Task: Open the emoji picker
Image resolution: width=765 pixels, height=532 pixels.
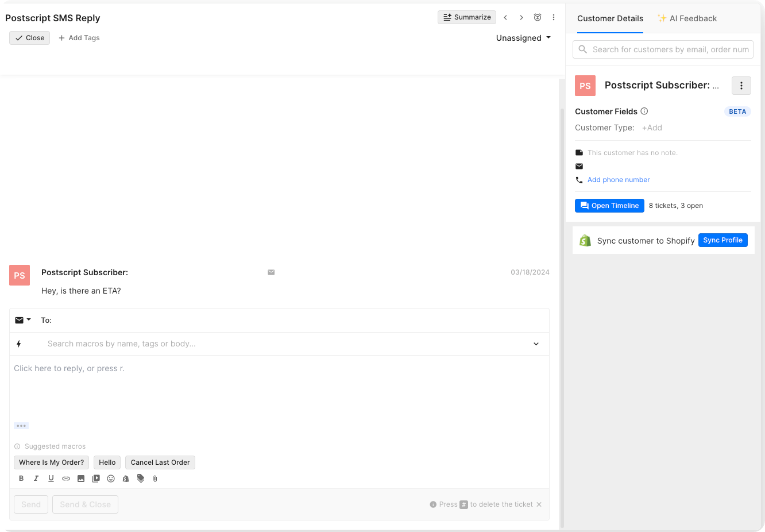Action: [111, 479]
